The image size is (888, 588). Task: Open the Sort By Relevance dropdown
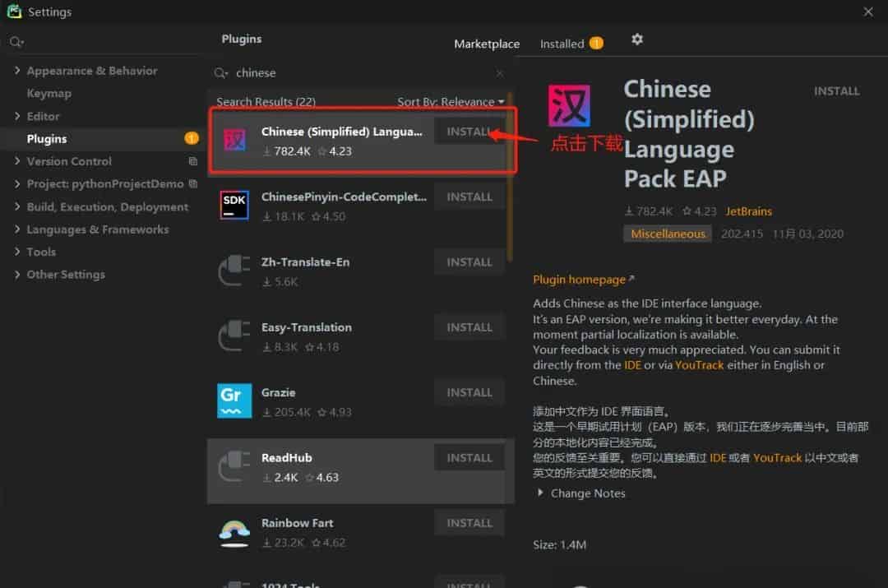click(451, 102)
